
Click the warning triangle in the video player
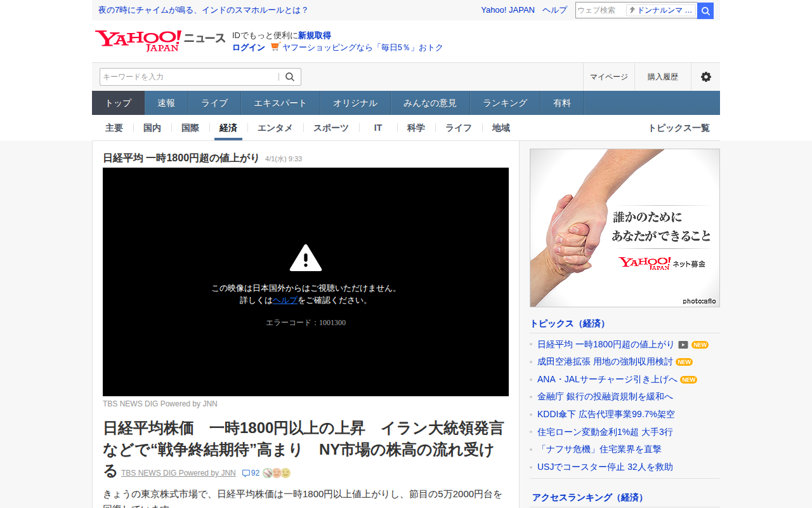pos(306,258)
